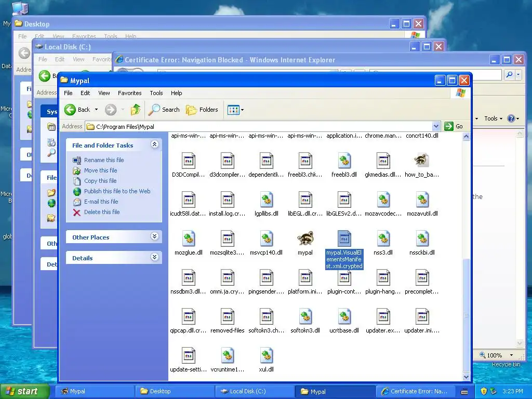Click the IE magnifier search button
Viewport: 532px width, 399px height.
pyautogui.click(x=509, y=75)
